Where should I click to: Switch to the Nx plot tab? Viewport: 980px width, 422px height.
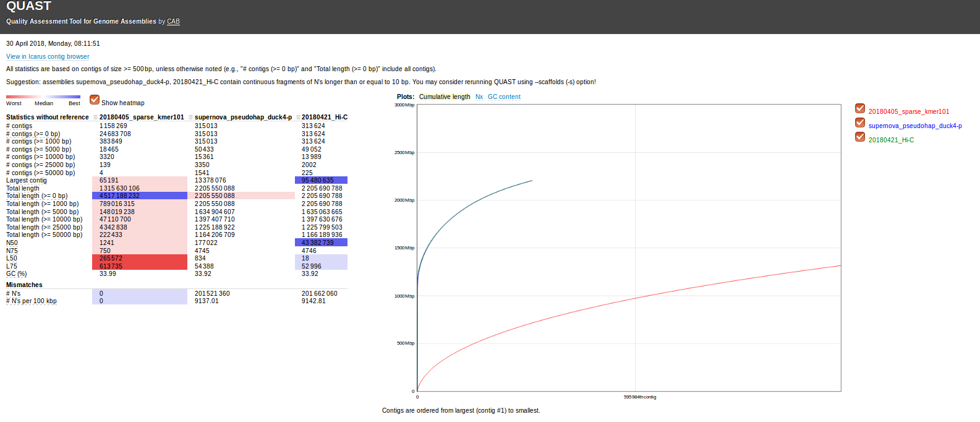[x=479, y=97]
